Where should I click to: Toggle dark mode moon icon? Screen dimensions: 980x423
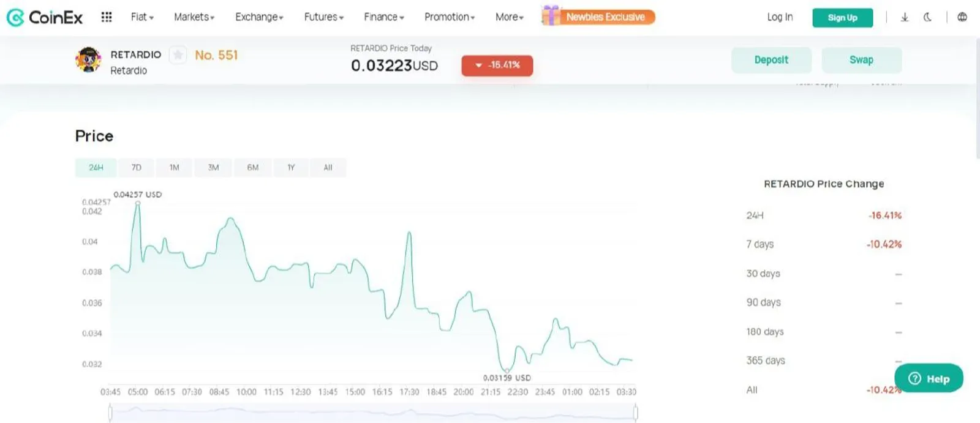pyautogui.click(x=928, y=17)
